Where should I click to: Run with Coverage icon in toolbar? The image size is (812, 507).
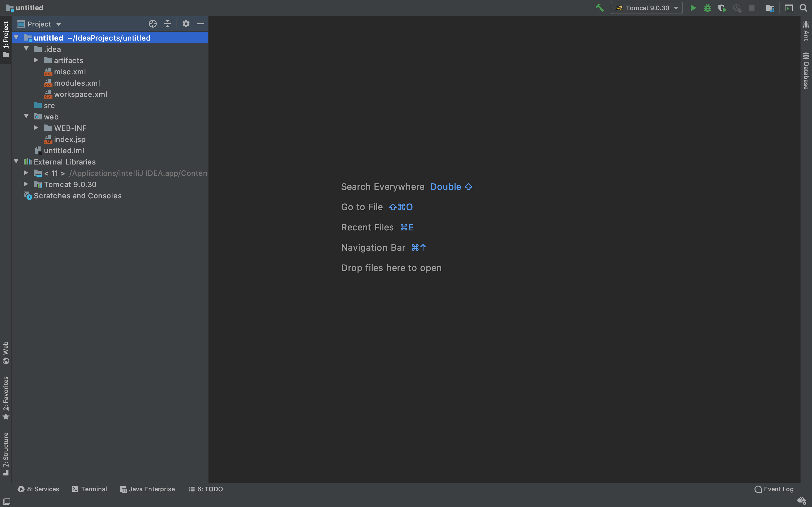722,8
